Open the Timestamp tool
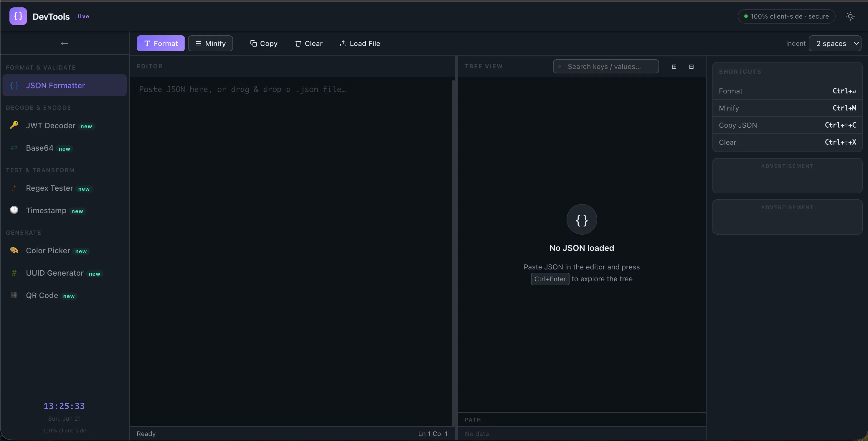868x441 pixels. 64,210
